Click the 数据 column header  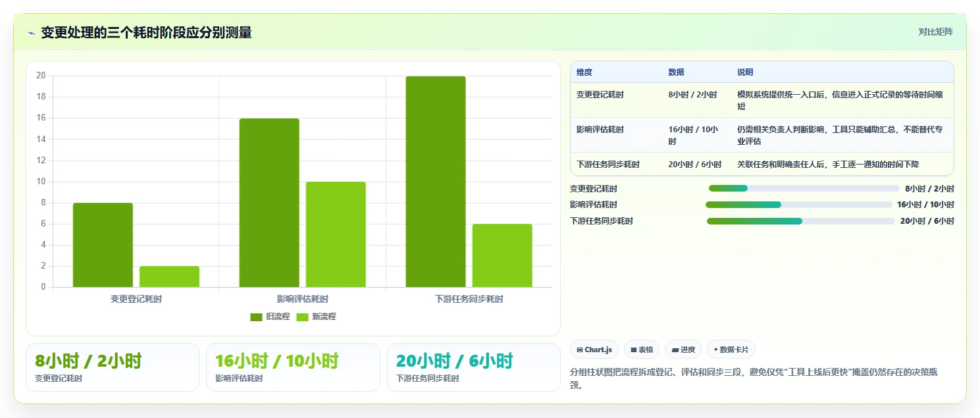676,72
